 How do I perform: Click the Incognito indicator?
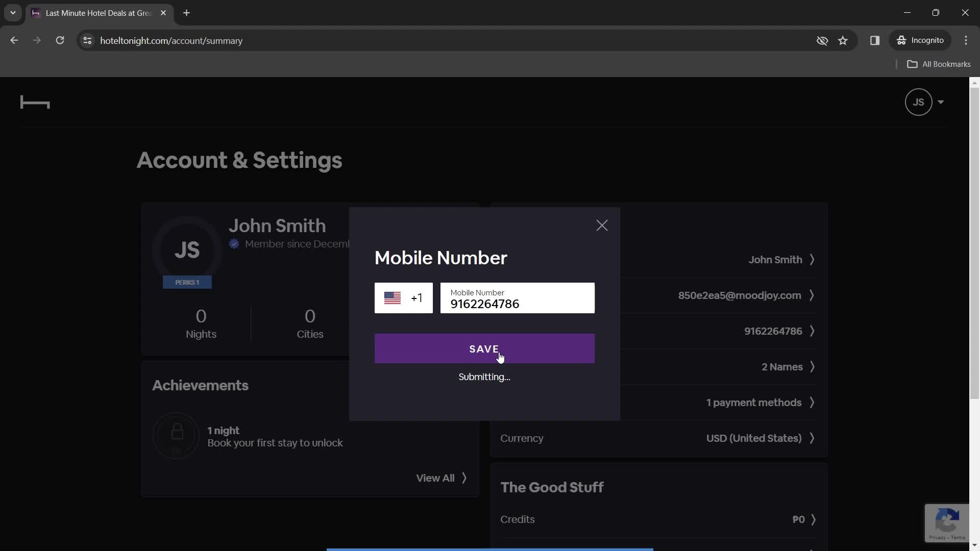(x=920, y=40)
